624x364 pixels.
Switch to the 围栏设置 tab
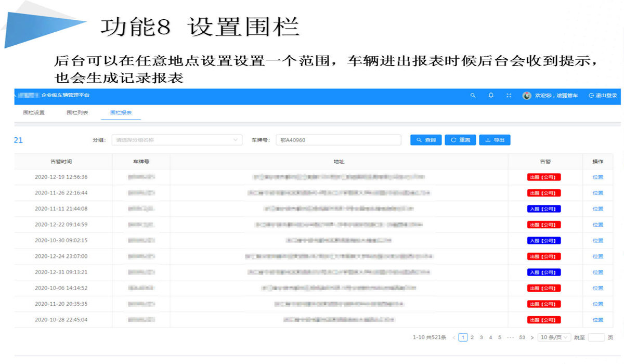(x=34, y=113)
